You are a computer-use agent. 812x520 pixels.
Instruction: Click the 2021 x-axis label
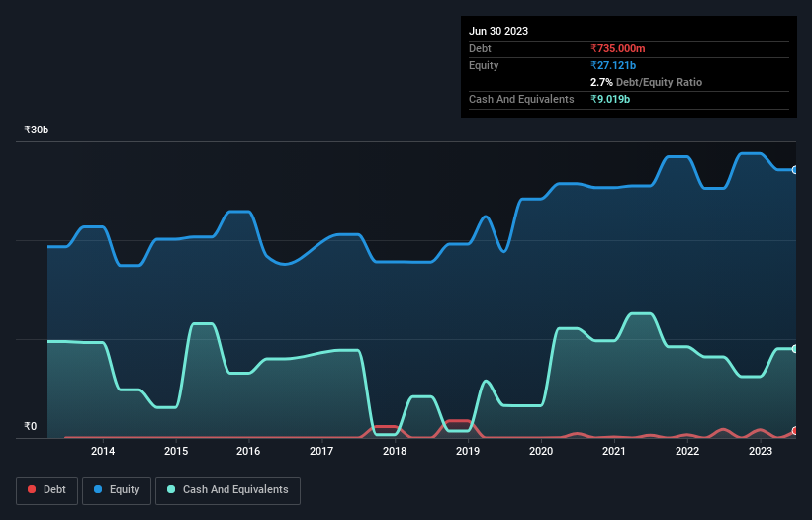(x=613, y=451)
